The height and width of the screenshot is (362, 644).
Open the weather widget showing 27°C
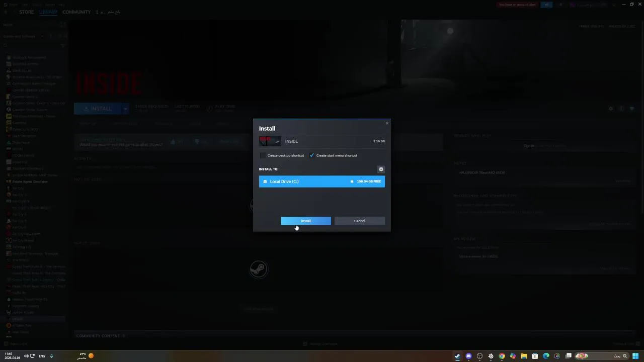tap(86, 356)
